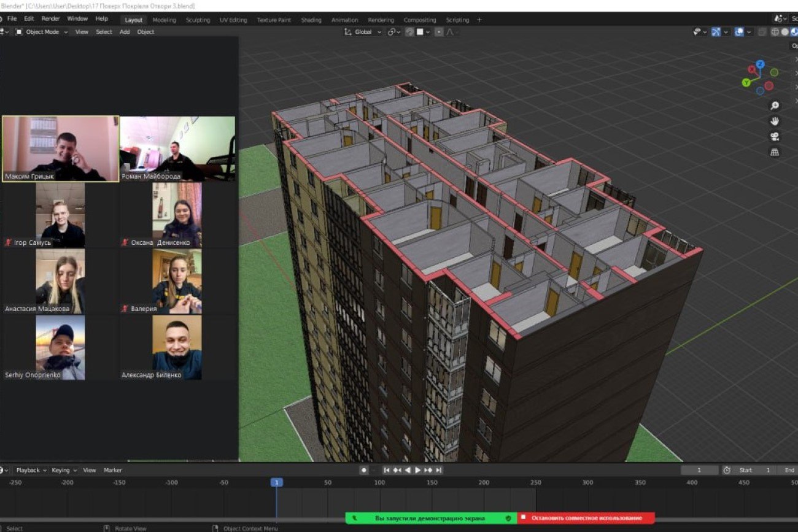Switch orthographic/perspective with the grid icon

click(775, 152)
